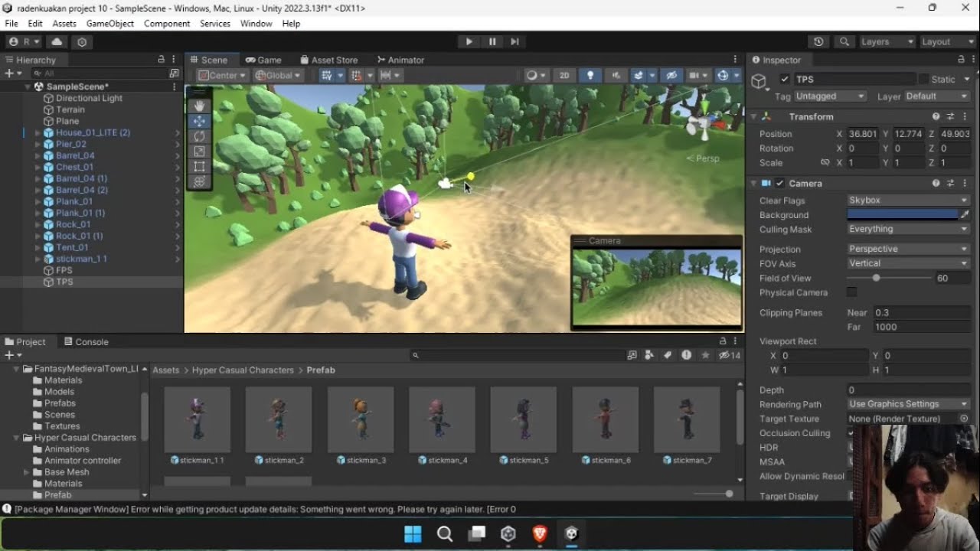Open Undo History icon in top toolbar

818,42
